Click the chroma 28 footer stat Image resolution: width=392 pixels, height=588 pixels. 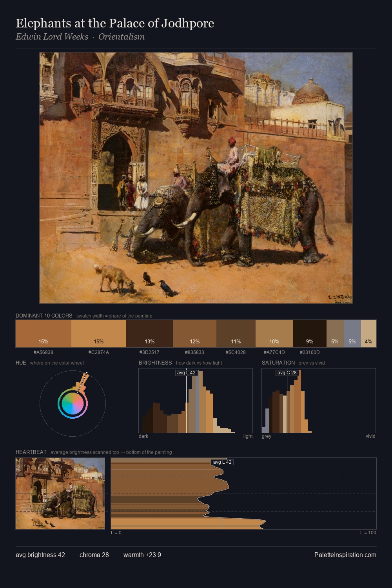[x=94, y=555]
